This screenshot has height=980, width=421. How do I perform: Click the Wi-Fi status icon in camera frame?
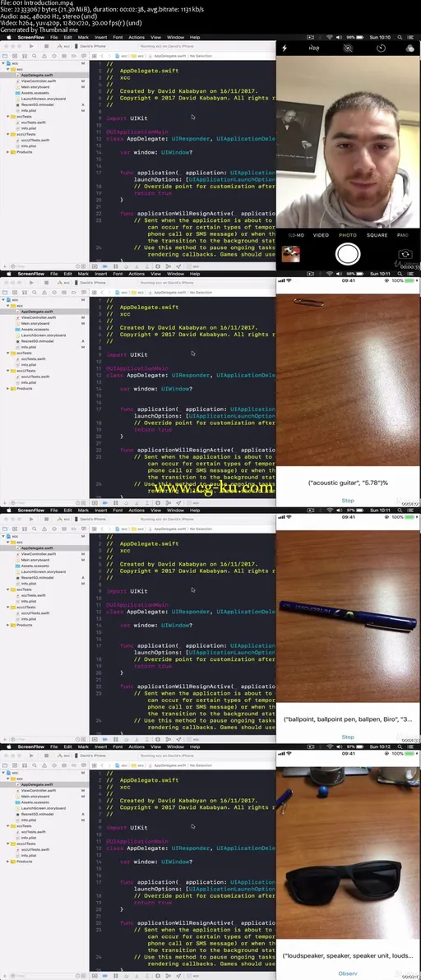tap(329, 38)
